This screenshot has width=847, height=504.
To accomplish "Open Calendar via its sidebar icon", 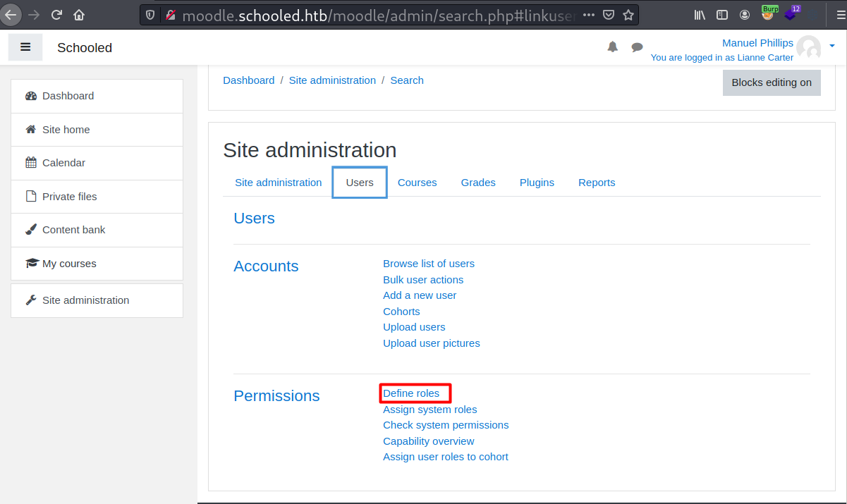I will 30,163.
